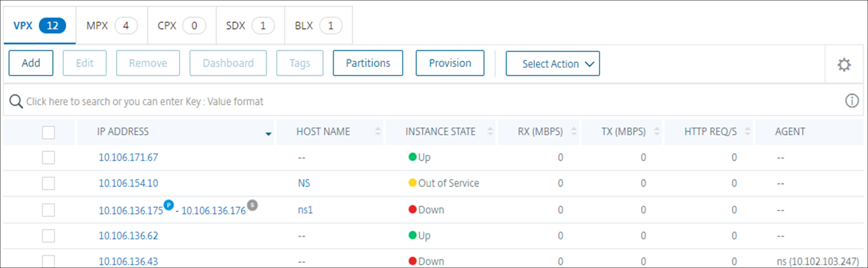The height and width of the screenshot is (268, 868).
Task: Sort by RX (MBPS) column
Action: tap(574, 131)
